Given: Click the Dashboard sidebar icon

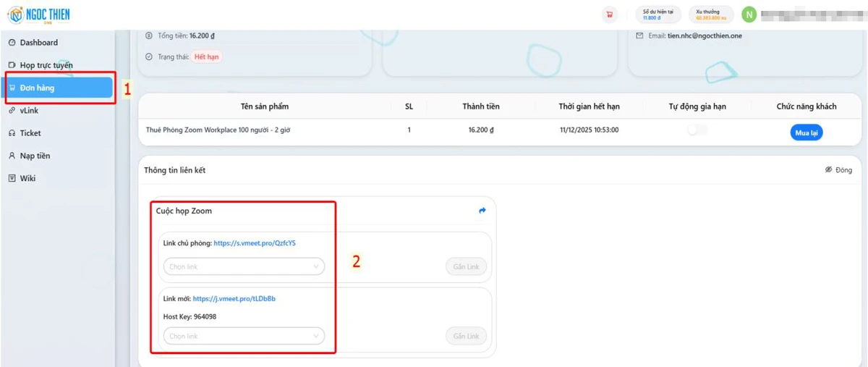Looking at the screenshot, I should 12,43.
